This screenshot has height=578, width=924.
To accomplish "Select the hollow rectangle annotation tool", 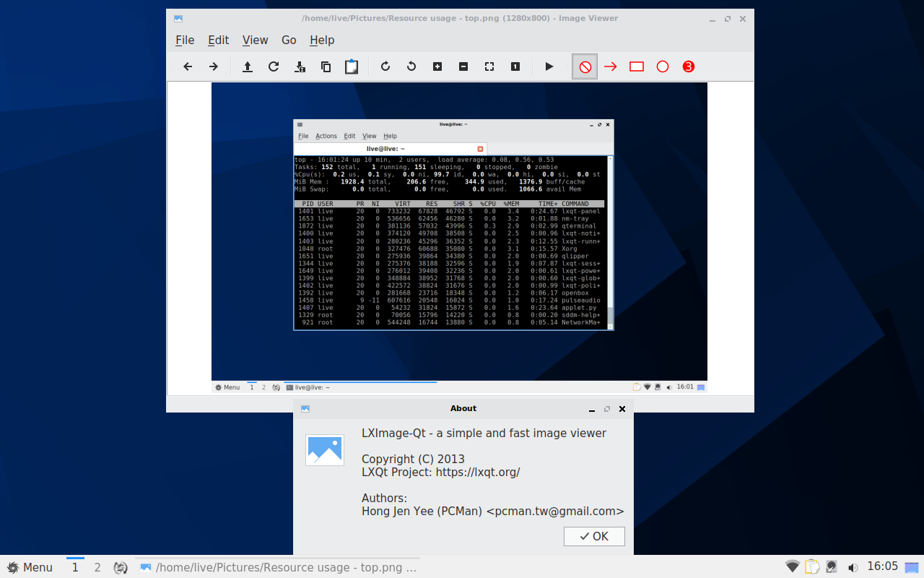I will 636,66.
